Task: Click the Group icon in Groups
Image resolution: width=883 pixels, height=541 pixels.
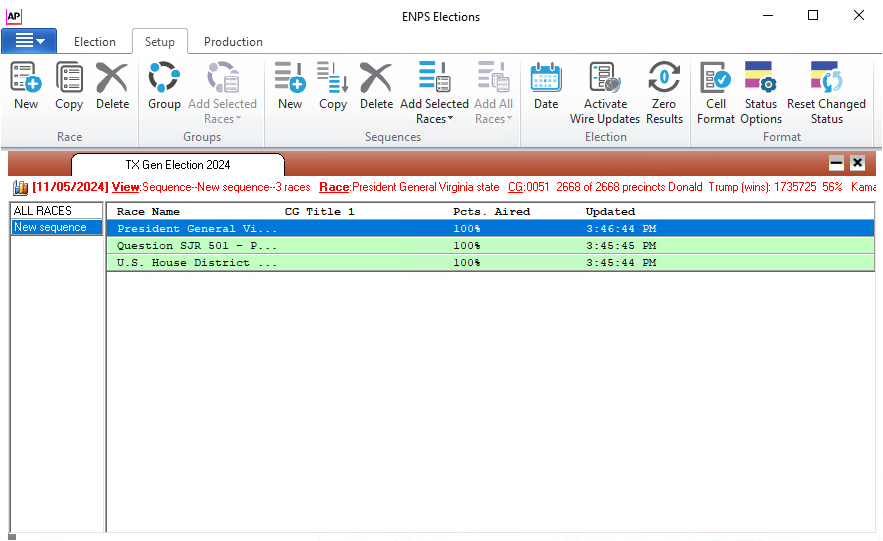Action: (x=164, y=77)
